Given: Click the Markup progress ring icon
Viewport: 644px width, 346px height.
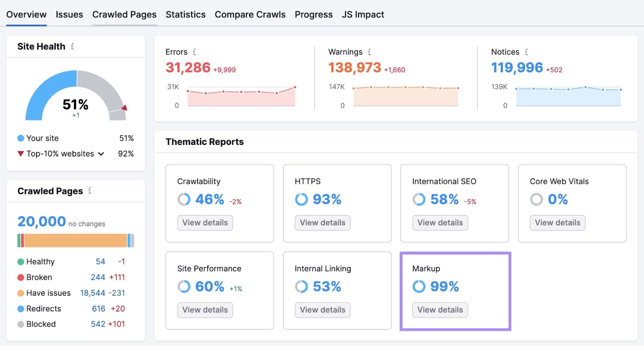Looking at the screenshot, I should coord(419,286).
